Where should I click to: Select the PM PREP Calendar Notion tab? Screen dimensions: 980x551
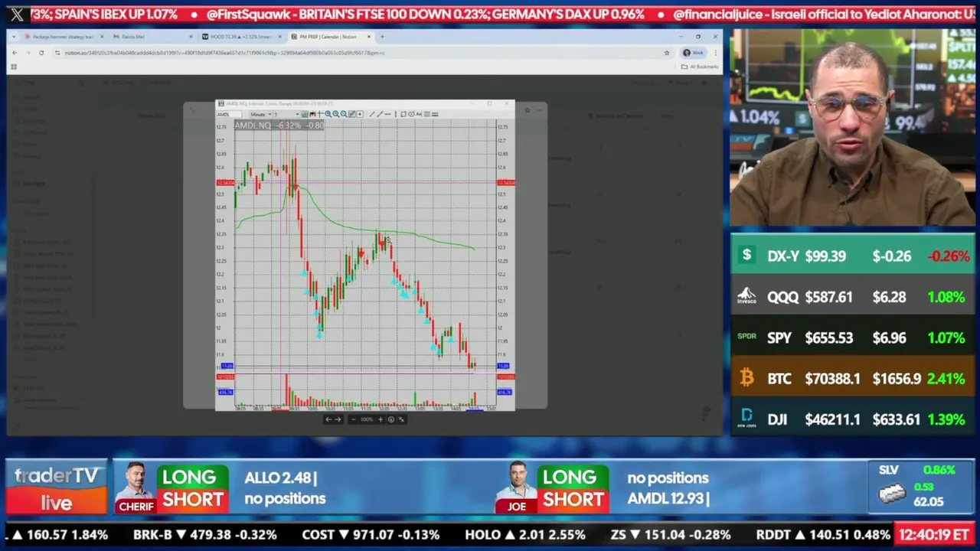click(x=329, y=36)
